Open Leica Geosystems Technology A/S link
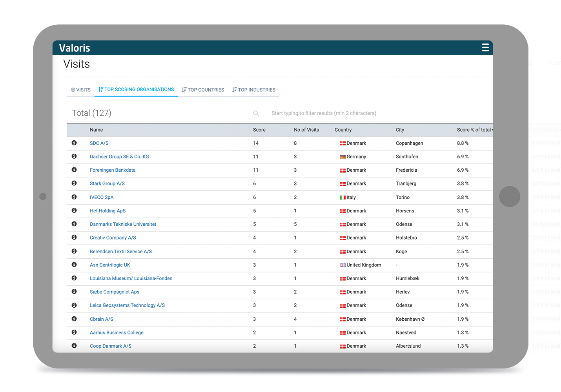Image resolution: width=561 pixels, height=392 pixels. (x=127, y=305)
